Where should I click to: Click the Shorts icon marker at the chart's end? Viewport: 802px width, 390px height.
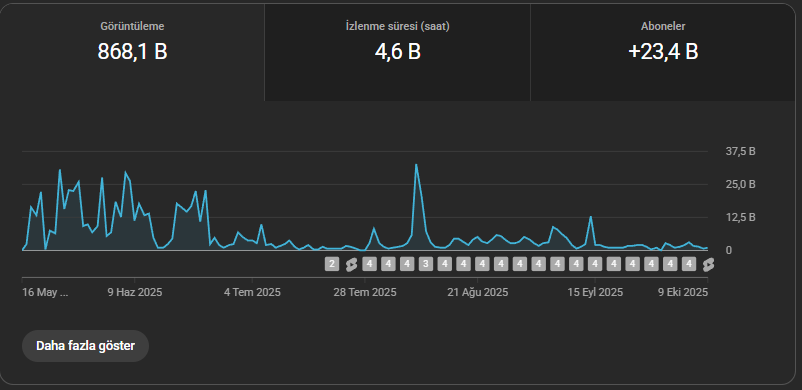click(708, 264)
